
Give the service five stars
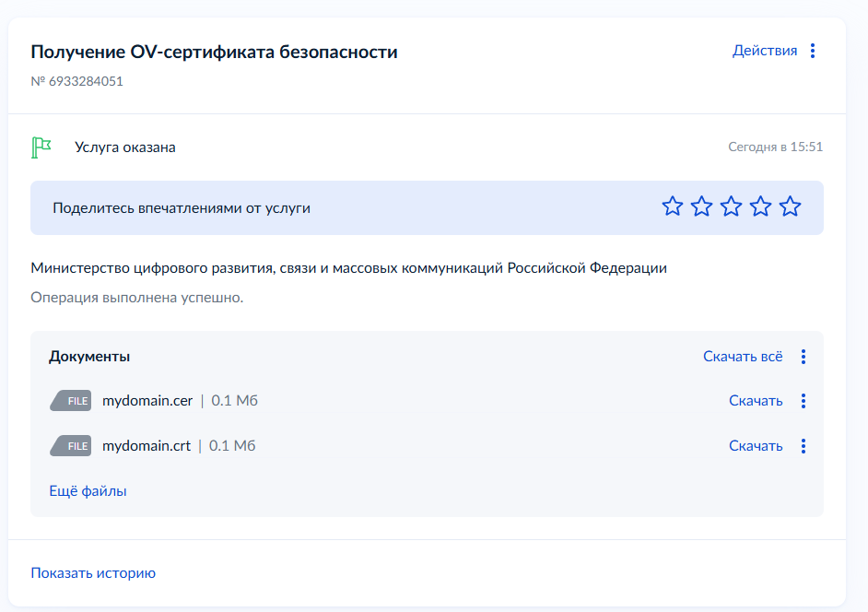(x=790, y=207)
